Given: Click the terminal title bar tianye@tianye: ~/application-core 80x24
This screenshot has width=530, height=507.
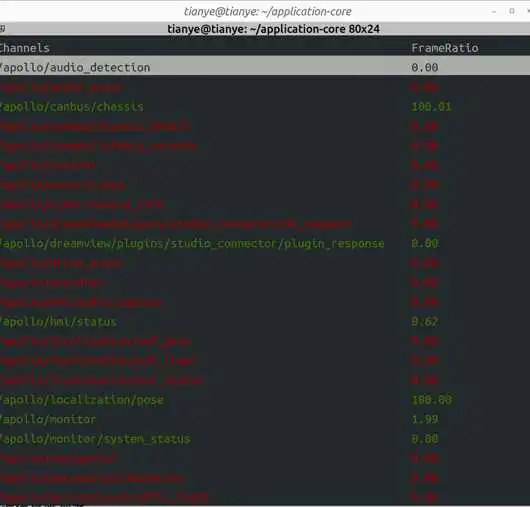Looking at the screenshot, I should [273, 29].
